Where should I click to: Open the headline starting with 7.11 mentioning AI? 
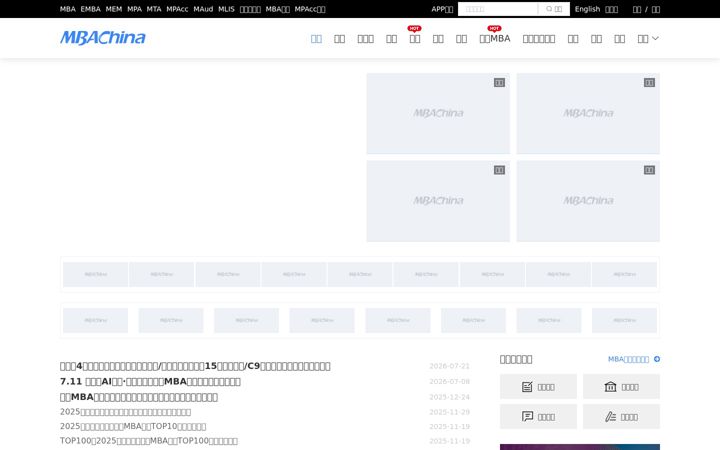(150, 382)
